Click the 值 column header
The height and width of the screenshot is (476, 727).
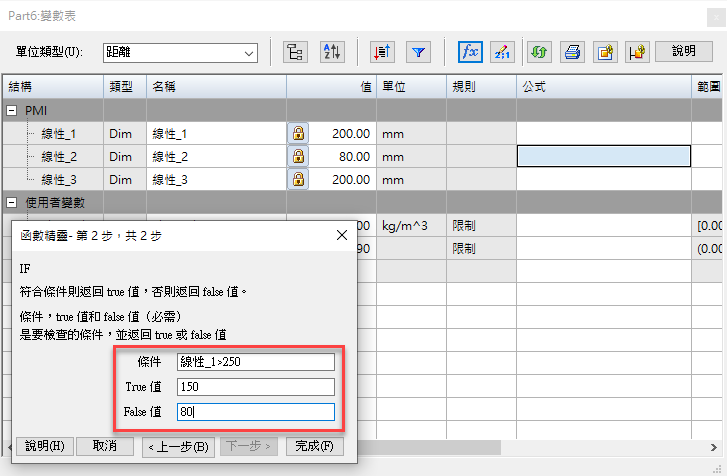[x=331, y=87]
